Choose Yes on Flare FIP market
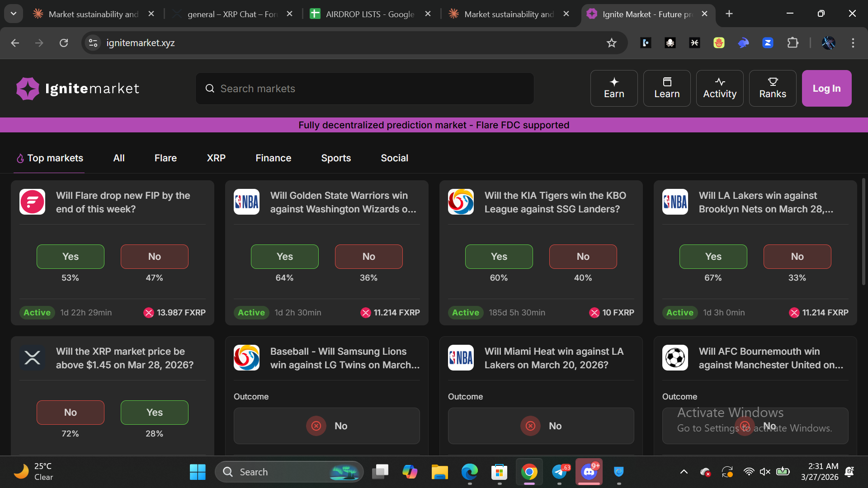 (70, 257)
